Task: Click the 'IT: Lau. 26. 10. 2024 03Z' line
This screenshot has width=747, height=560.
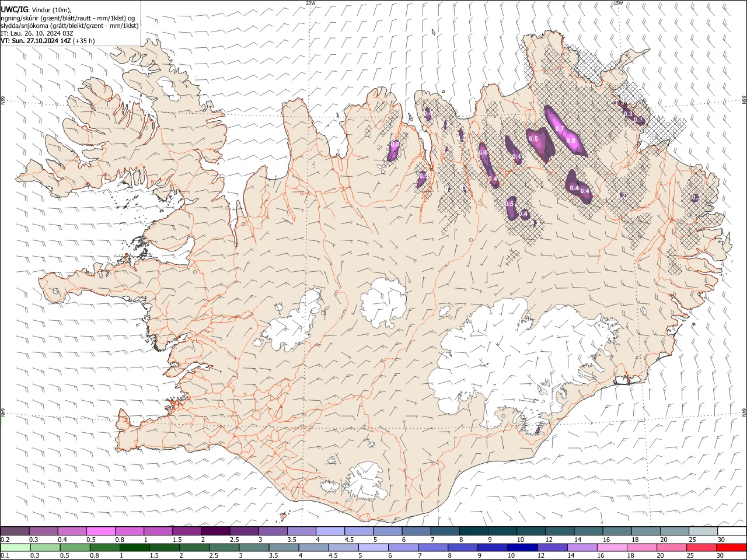Action: pyautogui.click(x=37, y=33)
